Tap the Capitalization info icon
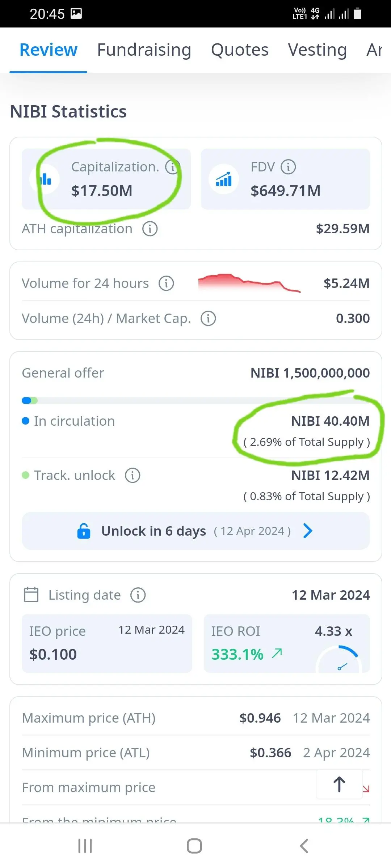 (172, 167)
